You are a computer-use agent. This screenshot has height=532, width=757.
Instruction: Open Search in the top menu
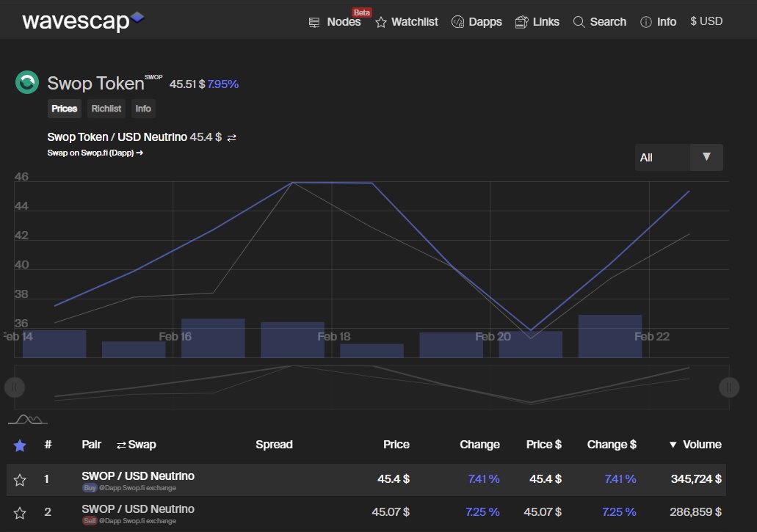(x=608, y=22)
